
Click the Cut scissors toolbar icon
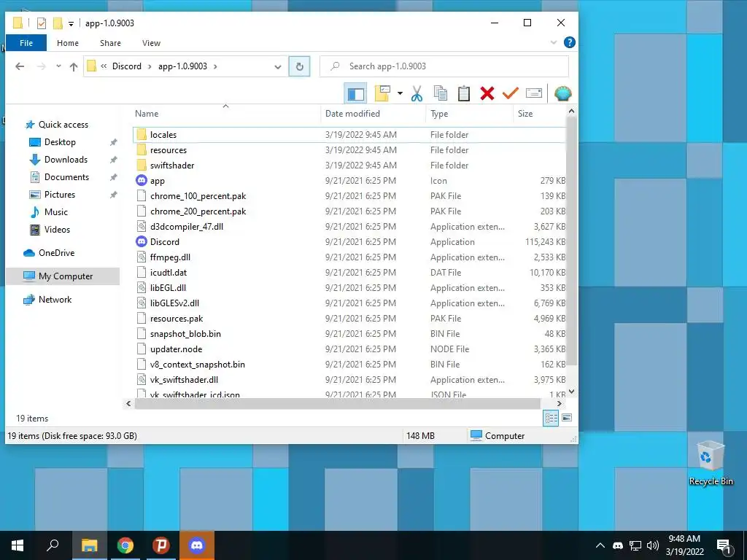[417, 93]
